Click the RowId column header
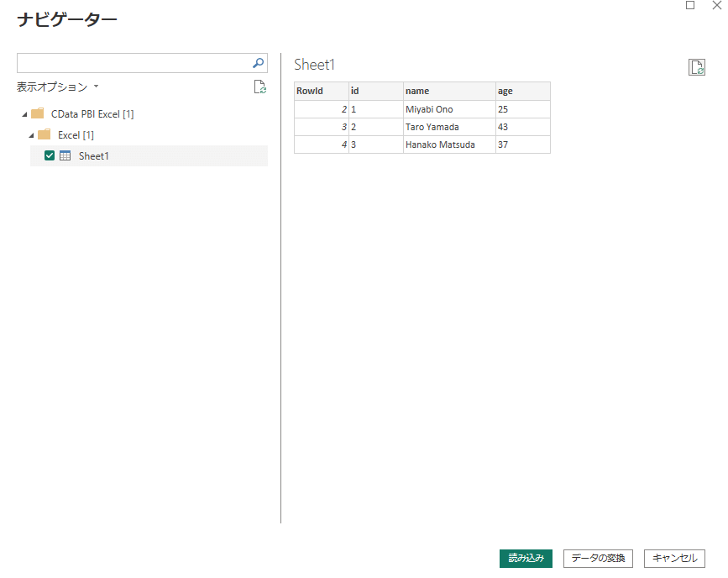Image resolution: width=728 pixels, height=578 pixels. tap(321, 91)
